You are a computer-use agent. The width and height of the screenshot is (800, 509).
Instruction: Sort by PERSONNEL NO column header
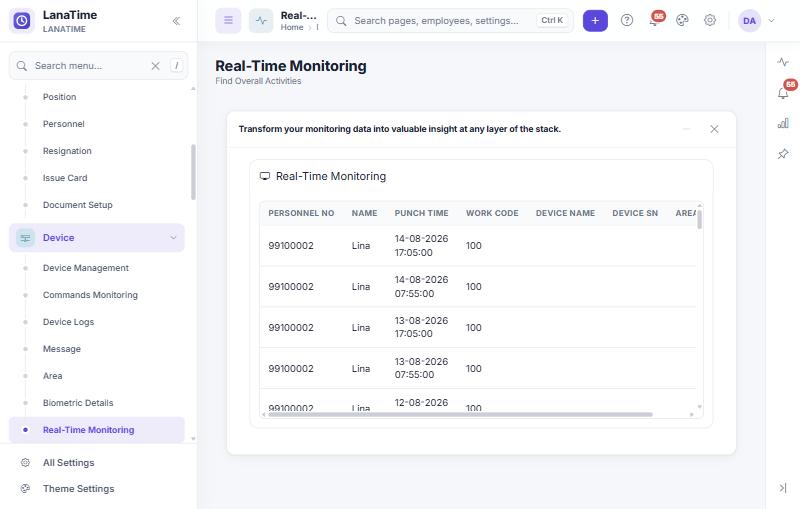[301, 213]
